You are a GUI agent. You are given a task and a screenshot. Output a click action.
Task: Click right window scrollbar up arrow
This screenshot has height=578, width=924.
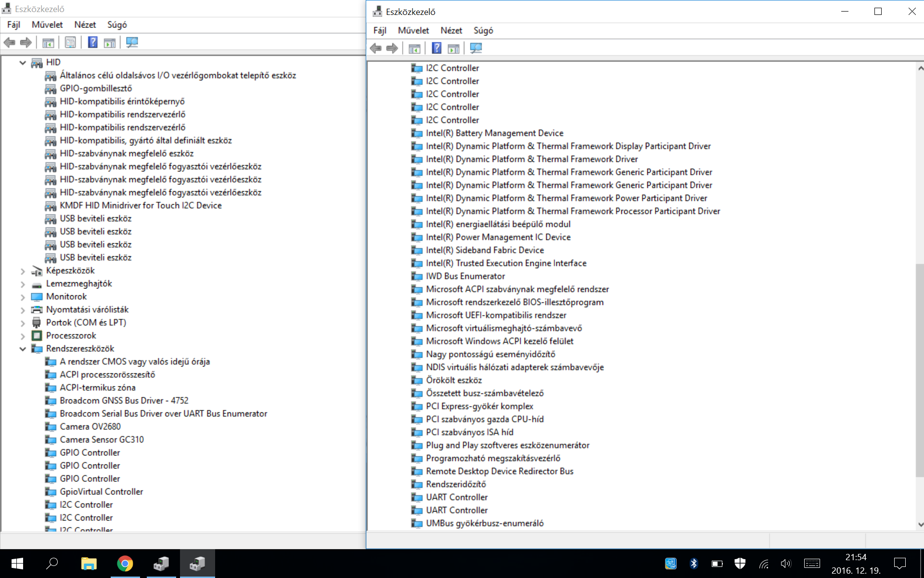(x=920, y=68)
